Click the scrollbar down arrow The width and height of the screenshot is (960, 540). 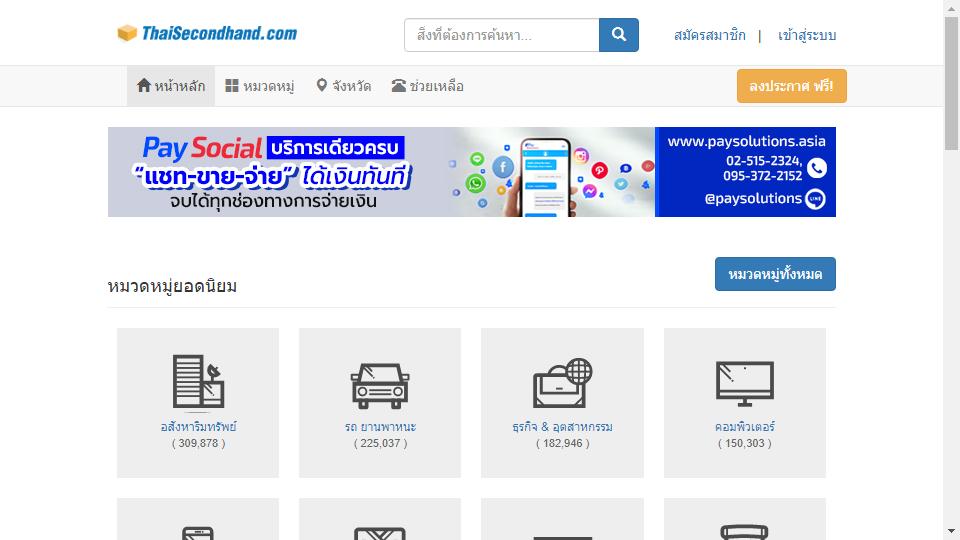pos(951,531)
